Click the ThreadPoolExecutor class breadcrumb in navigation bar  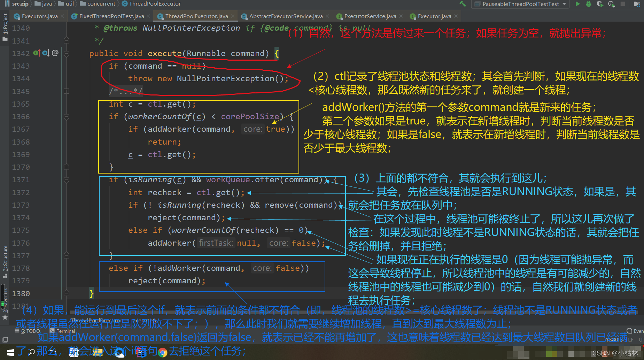tap(152, 4)
